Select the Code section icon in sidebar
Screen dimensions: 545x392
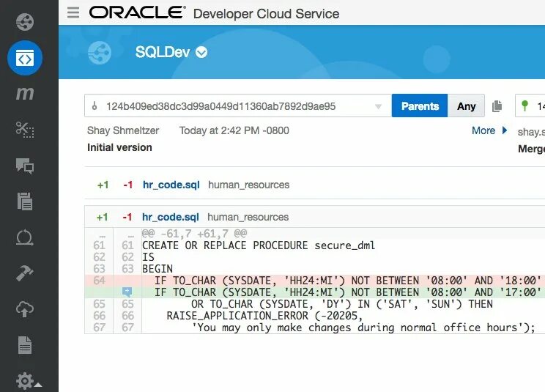[x=25, y=58]
